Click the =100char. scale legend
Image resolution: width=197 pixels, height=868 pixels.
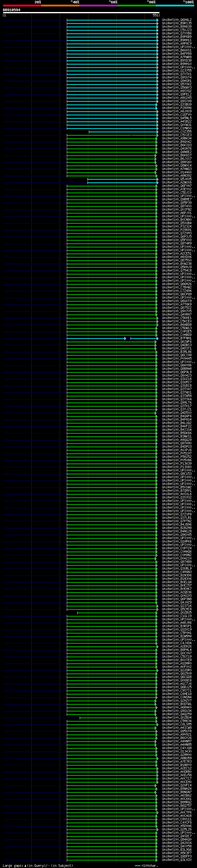[147, 865]
